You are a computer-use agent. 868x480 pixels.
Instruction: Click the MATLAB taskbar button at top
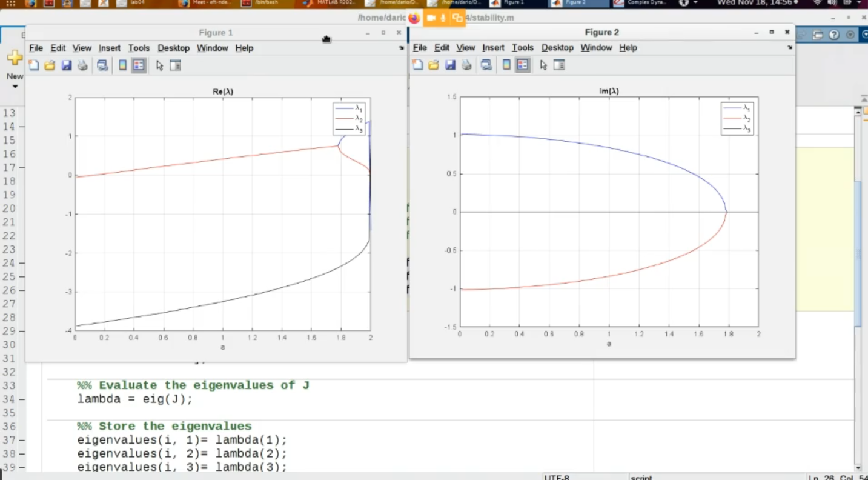(x=327, y=3)
